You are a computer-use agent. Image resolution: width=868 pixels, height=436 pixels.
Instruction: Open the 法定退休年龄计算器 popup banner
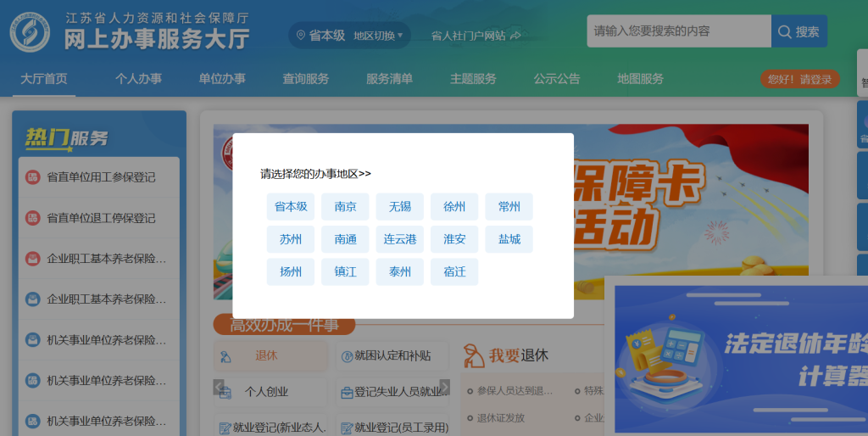[x=741, y=359]
